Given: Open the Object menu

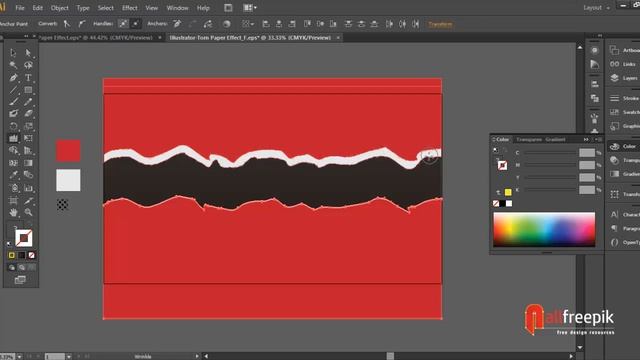Looking at the screenshot, I should pos(60,8).
